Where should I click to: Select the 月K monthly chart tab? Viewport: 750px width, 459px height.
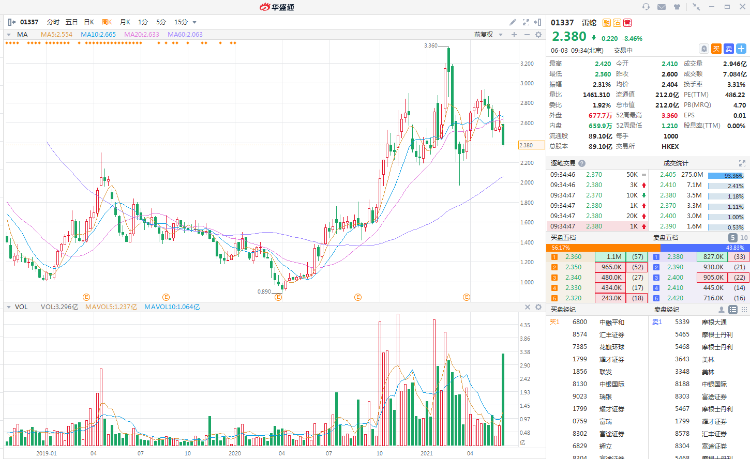tap(124, 21)
